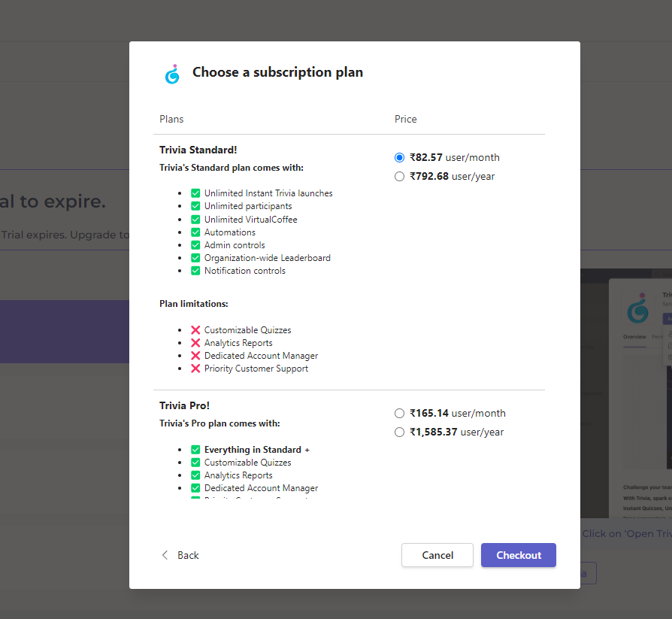Choose the ₹1,585.37 user/year Pro plan
672x619 pixels.
pyautogui.click(x=399, y=432)
